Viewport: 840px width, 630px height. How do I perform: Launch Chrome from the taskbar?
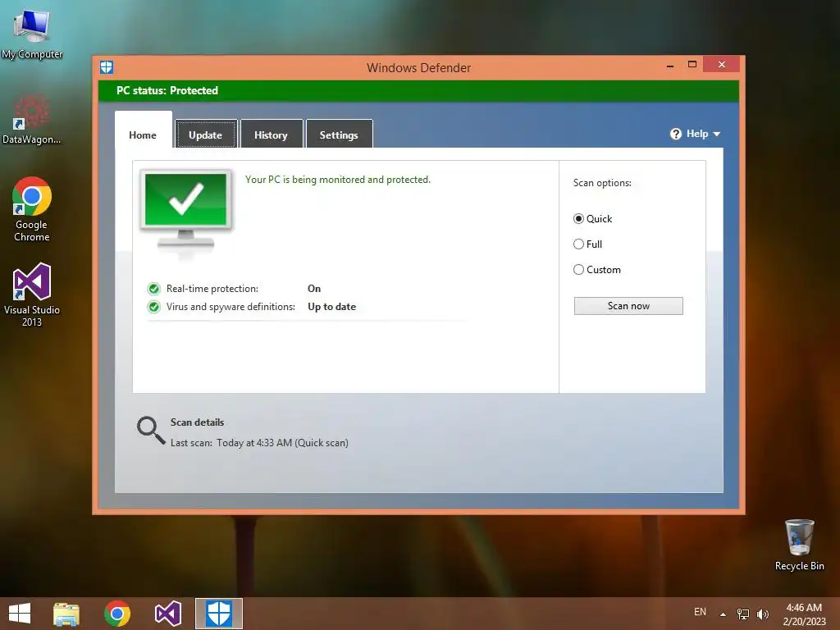117,614
